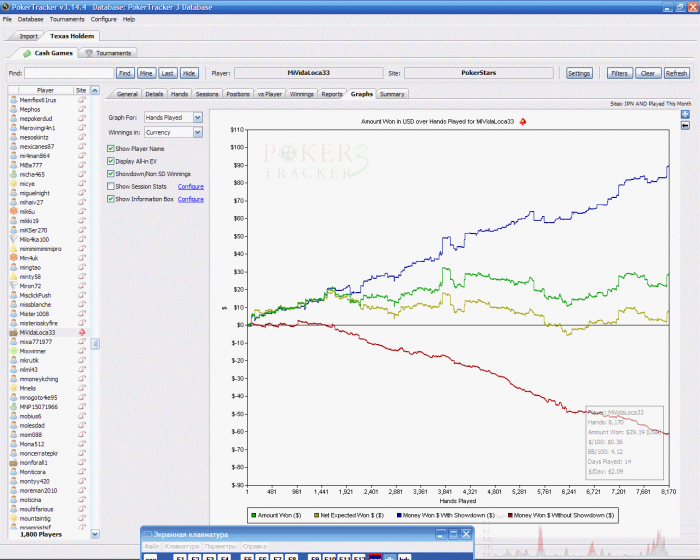
Task: Click the cash icon on the Cash Games tab
Action: [x=27, y=53]
